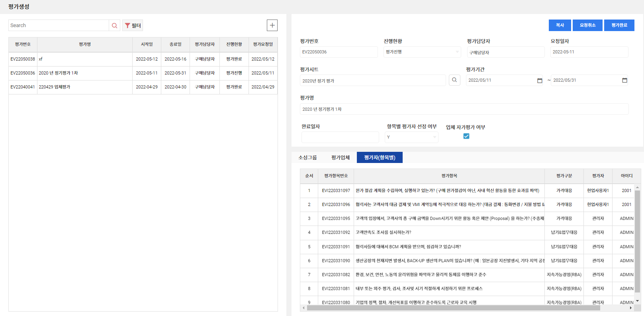
Task: Click the 평가항목 column header
Action: pyautogui.click(x=449, y=176)
